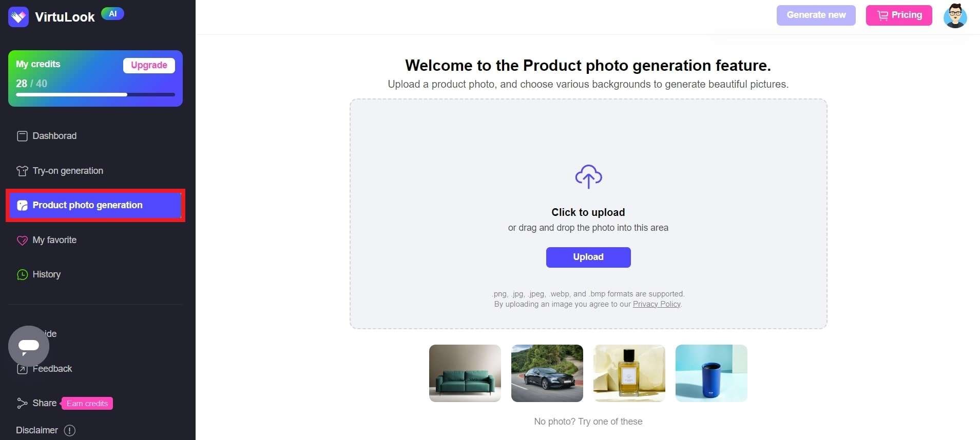
Task: Choose the green sofa sample photo
Action: point(465,373)
